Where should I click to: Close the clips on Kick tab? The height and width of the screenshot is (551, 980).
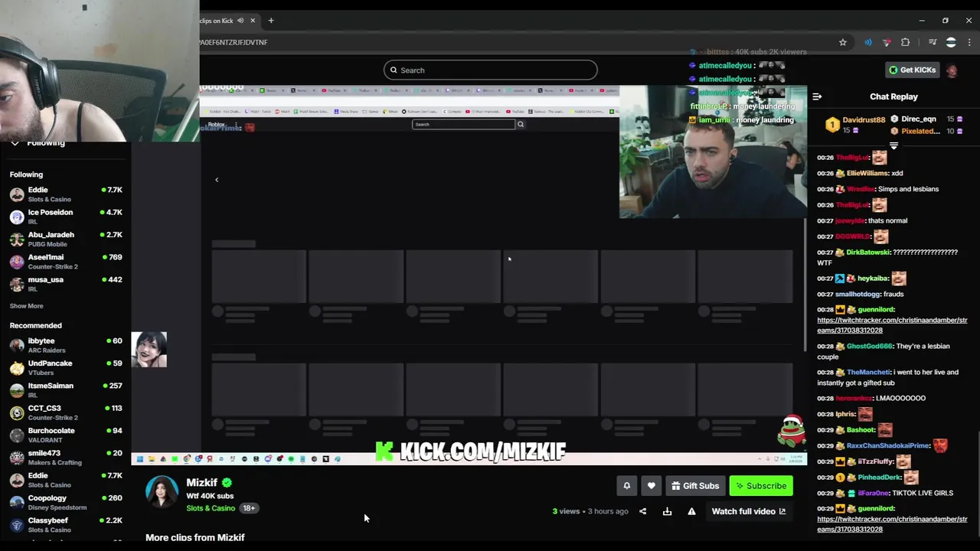(x=253, y=21)
